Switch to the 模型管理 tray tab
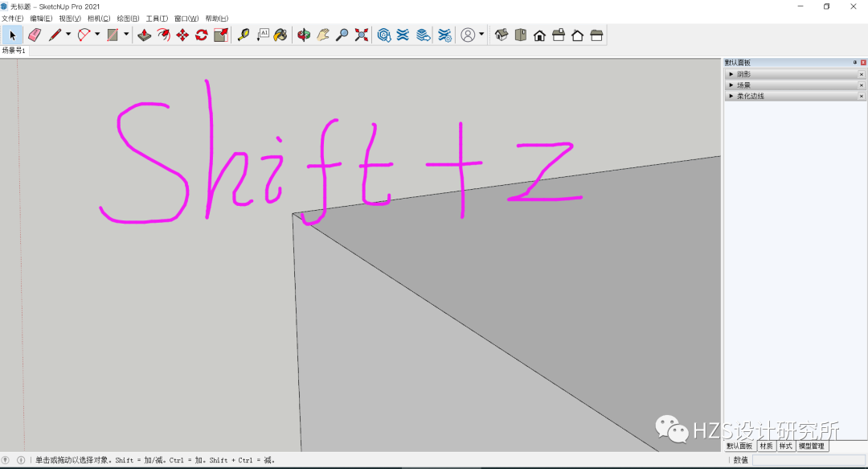This screenshot has width=868, height=469. [812, 446]
